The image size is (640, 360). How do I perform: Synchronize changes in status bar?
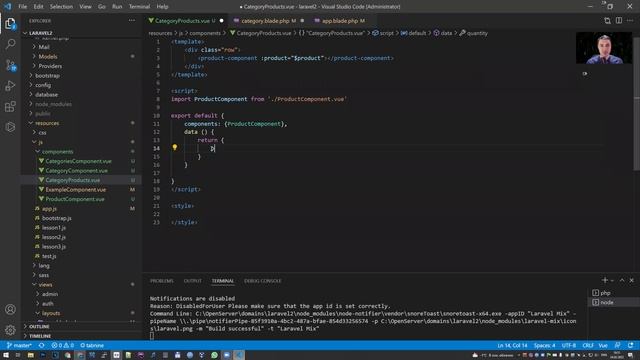tap(42, 345)
